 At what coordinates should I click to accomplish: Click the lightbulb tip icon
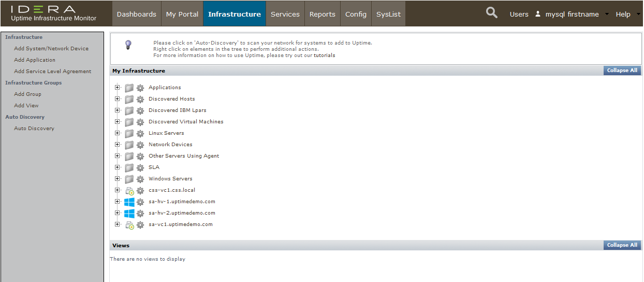128,45
